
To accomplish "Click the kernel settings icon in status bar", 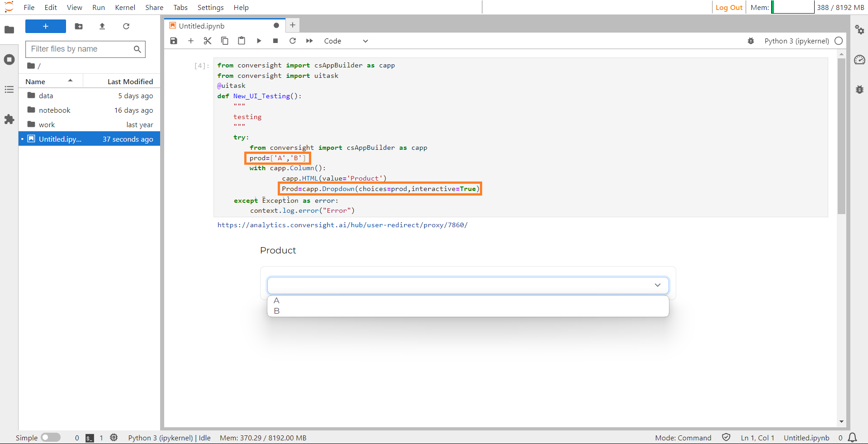I will click(114, 438).
